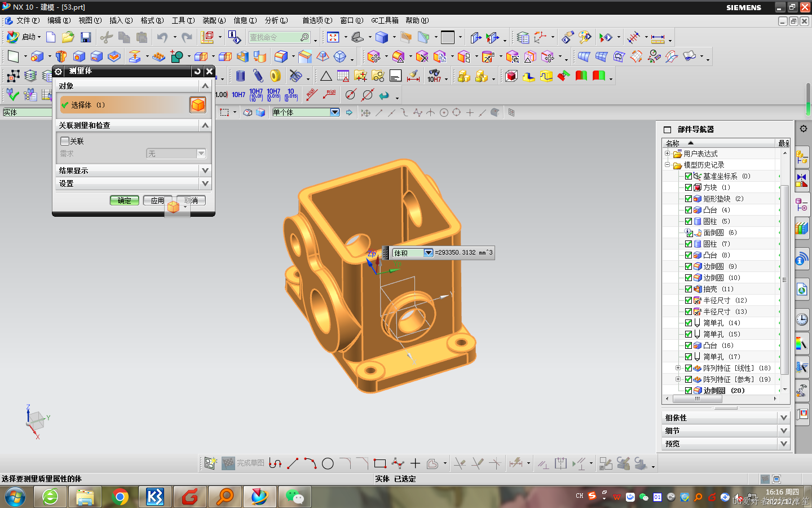This screenshot has height=508, width=812.
Task: Toggle the 边倒圆 (20) feature checkbox
Action: (689, 391)
